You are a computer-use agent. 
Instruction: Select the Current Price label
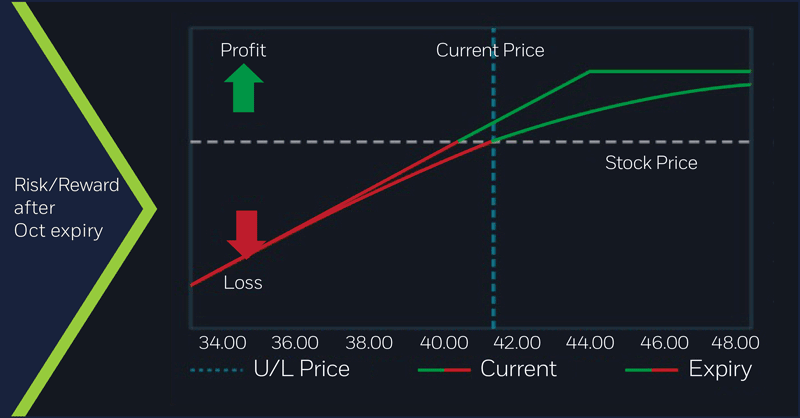490,50
